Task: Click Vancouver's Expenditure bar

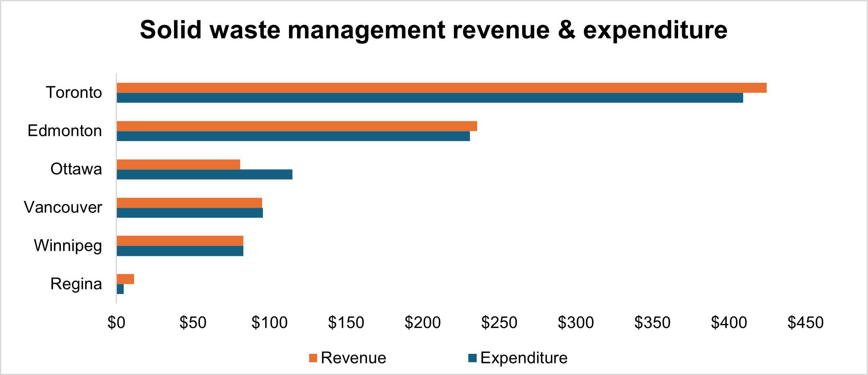Action: 189,213
